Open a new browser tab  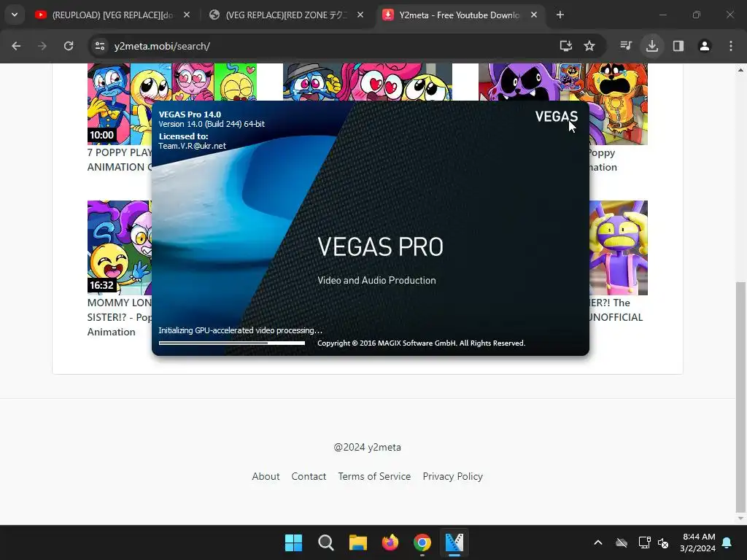point(560,15)
